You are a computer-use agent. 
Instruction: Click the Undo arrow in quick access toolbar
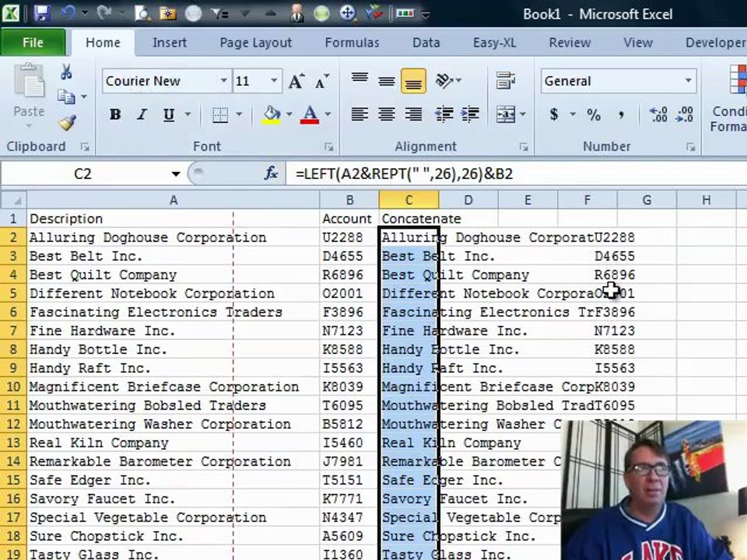tap(68, 13)
